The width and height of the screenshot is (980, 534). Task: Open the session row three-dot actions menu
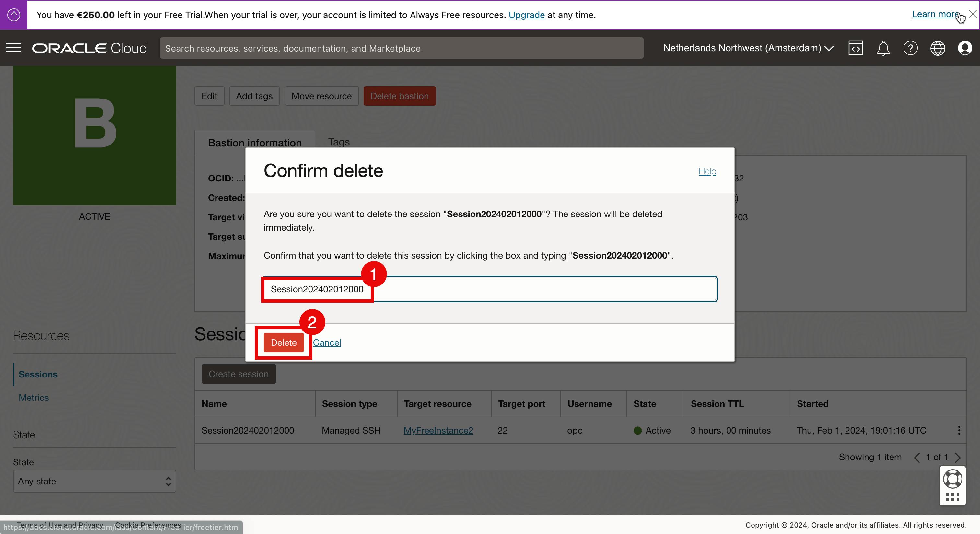tap(959, 430)
